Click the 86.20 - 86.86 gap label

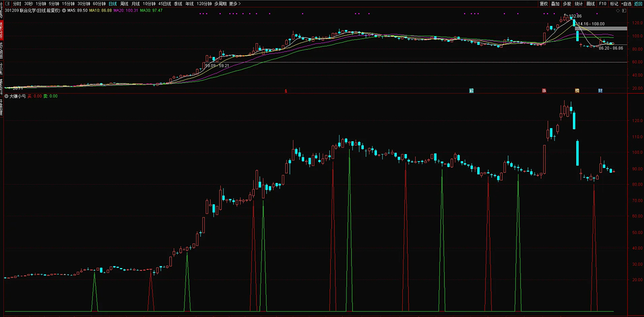point(611,48)
